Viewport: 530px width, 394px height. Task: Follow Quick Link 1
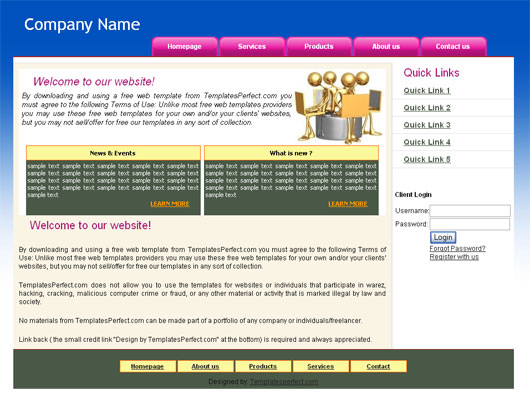tap(427, 91)
